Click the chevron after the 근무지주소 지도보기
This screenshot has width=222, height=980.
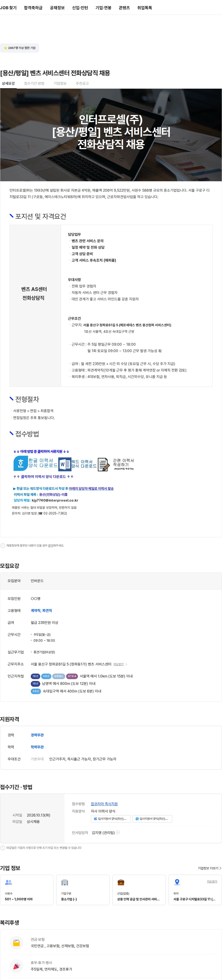pyautogui.click(x=126, y=664)
